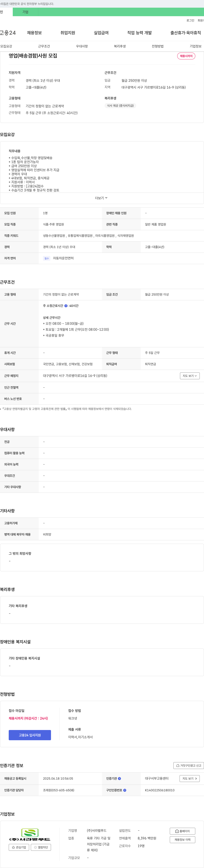Screen dimensions: 204x868
Task: Jump to the 모집요강 section tab
Action: pos(6,46)
